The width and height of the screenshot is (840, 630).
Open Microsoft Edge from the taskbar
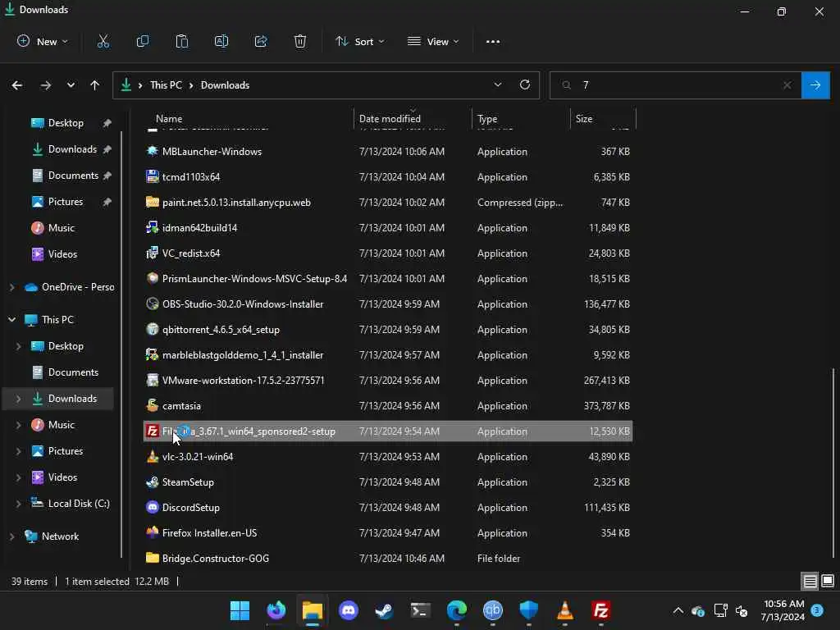click(x=457, y=610)
